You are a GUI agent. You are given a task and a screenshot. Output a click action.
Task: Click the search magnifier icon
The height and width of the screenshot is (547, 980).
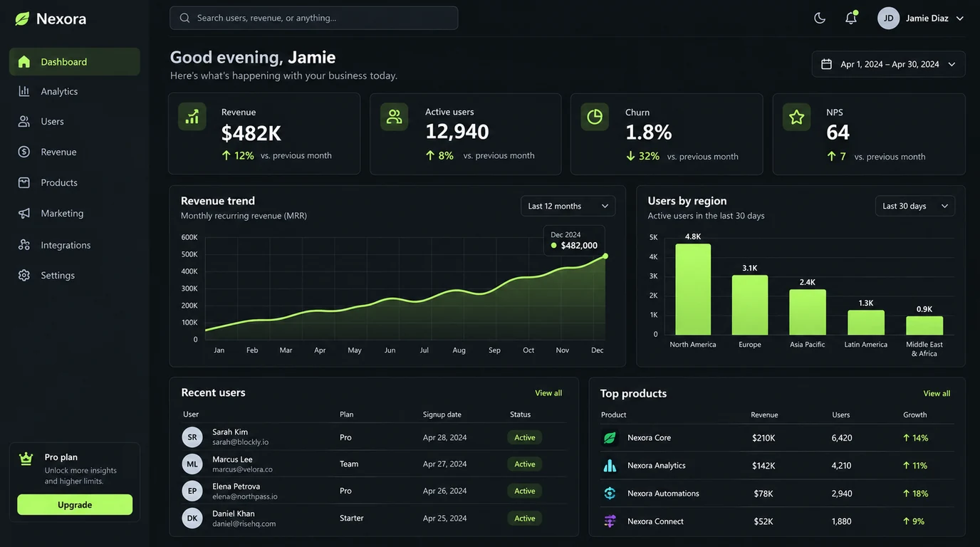[x=184, y=18]
